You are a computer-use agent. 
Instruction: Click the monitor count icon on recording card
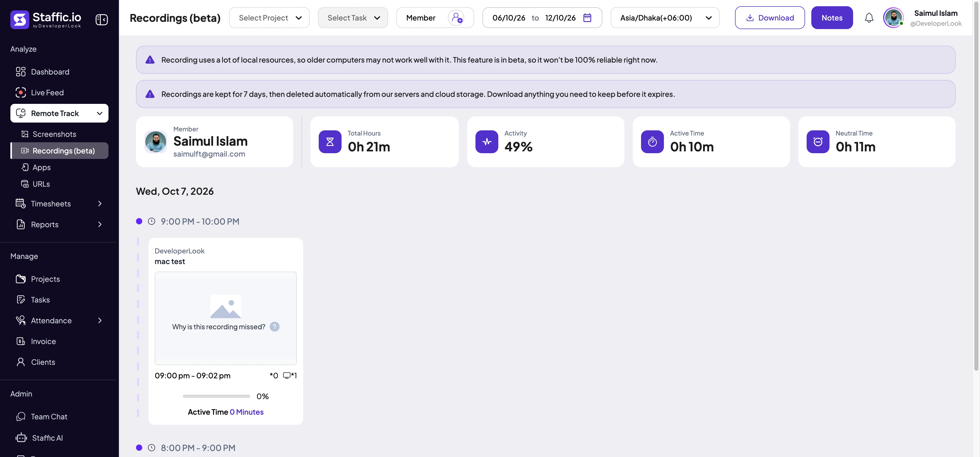(287, 375)
